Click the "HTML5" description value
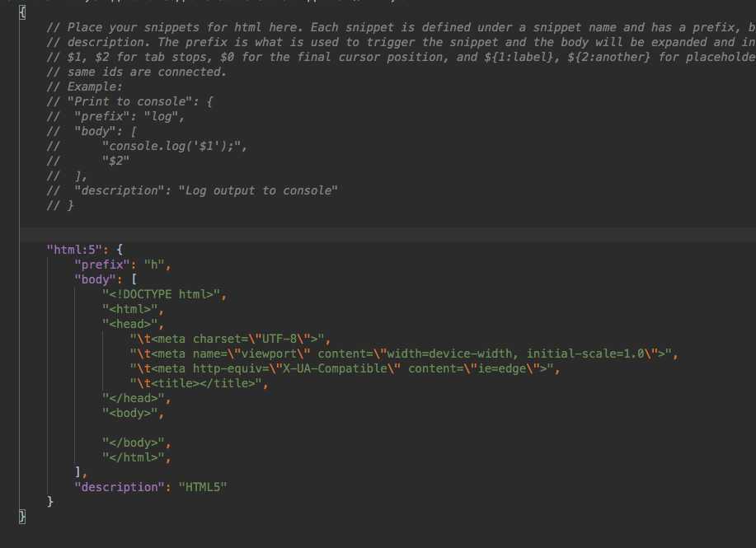 pos(203,487)
